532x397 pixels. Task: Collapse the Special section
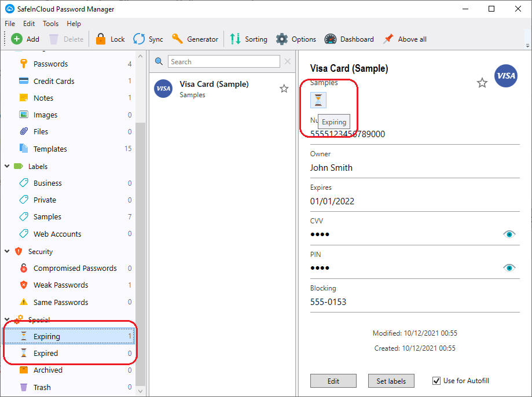(7, 319)
